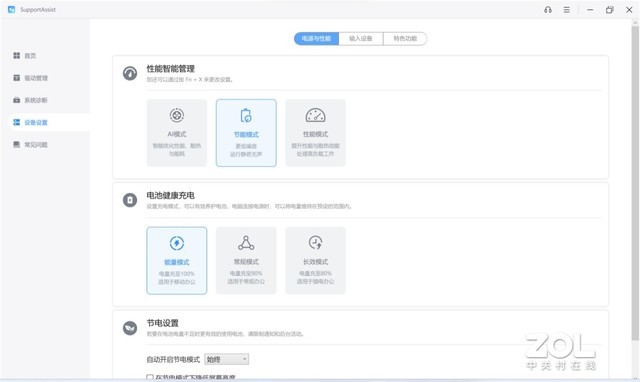Click the headset support icon in title bar
The height and width of the screenshot is (382, 640).
(548, 10)
